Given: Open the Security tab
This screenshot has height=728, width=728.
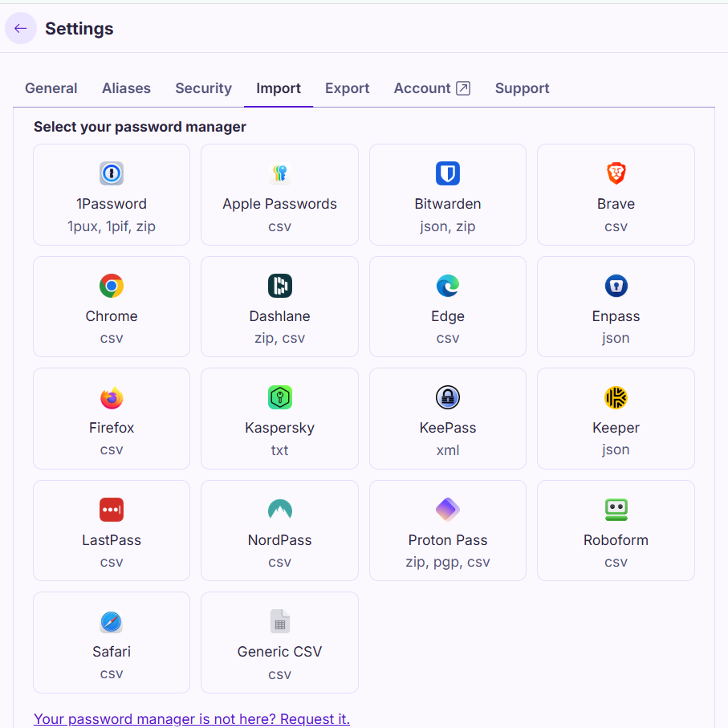Looking at the screenshot, I should (203, 88).
